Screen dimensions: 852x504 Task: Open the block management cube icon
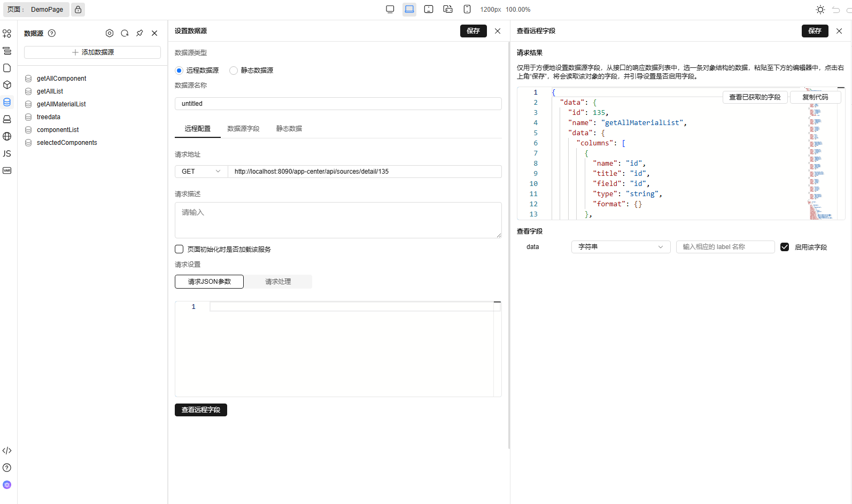tap(7, 85)
